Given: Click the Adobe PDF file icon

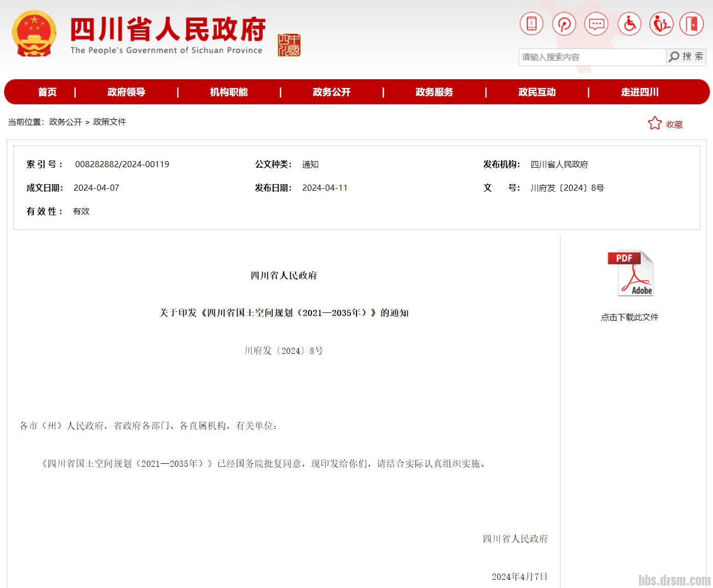Looking at the screenshot, I should [x=631, y=274].
